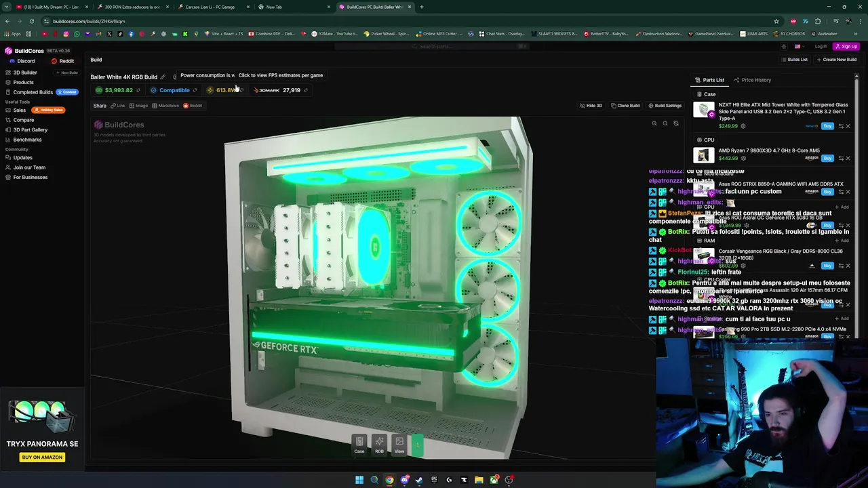Click the New Build sidebar button

click(x=67, y=73)
